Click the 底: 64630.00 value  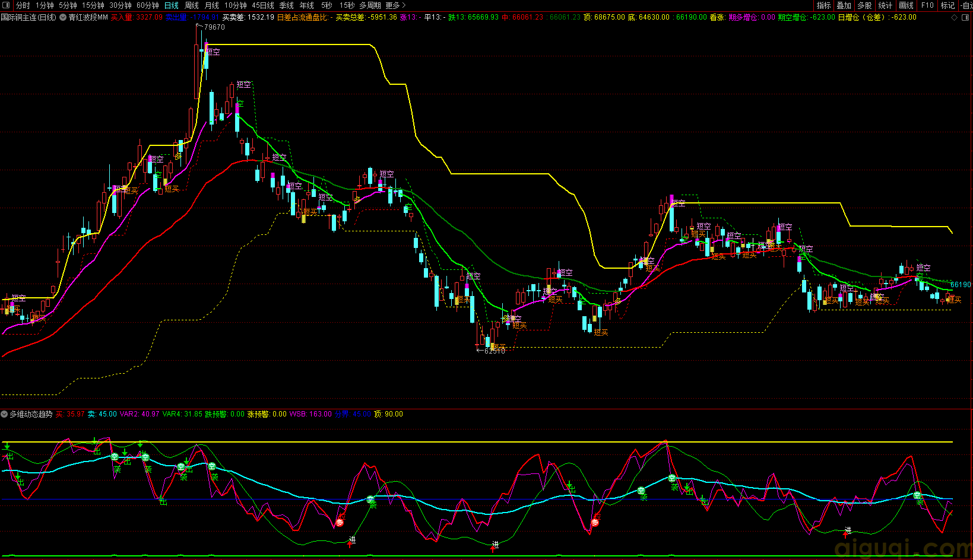click(649, 17)
